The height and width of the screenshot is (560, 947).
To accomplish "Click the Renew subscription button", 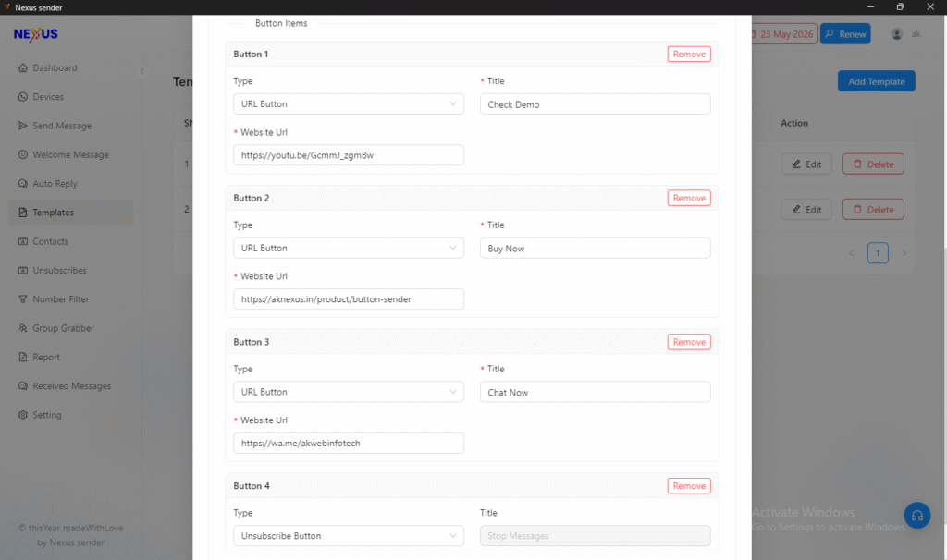I will click(845, 34).
